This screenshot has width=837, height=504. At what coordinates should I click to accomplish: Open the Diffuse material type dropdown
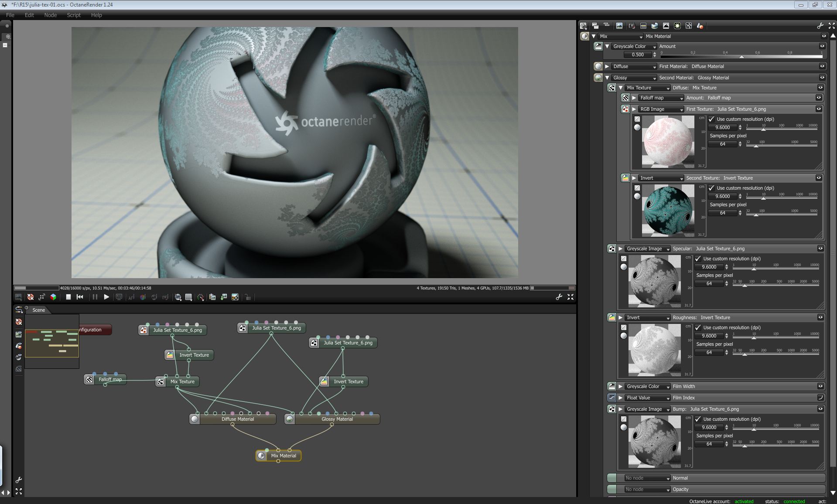click(x=634, y=66)
